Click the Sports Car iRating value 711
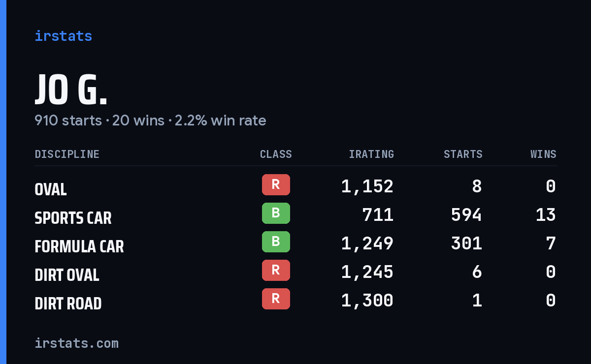This screenshot has width=591, height=364. [x=378, y=215]
